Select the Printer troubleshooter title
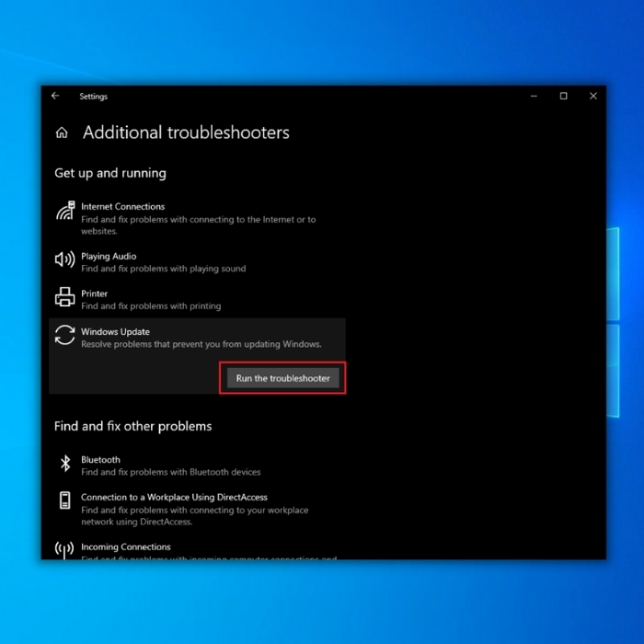 pos(95,293)
